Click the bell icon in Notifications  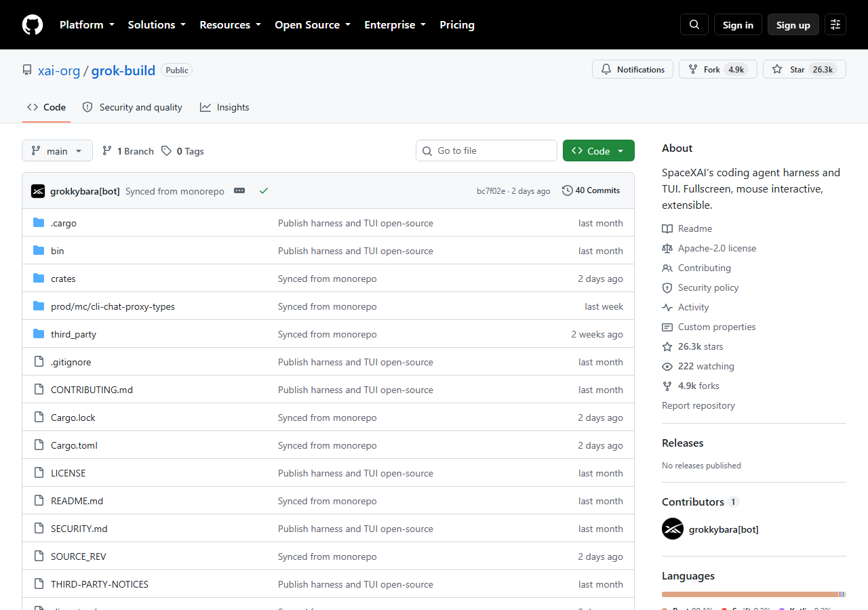click(x=606, y=69)
